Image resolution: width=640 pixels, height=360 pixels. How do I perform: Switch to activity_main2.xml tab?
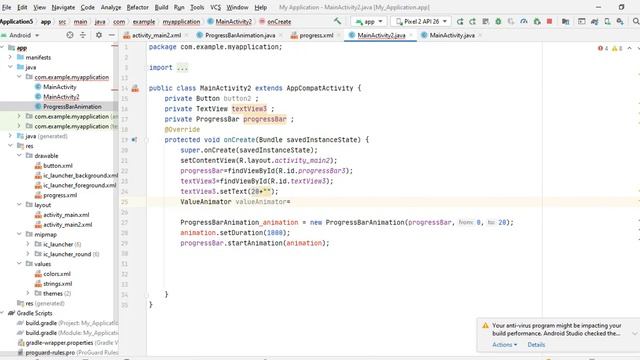pos(156,36)
